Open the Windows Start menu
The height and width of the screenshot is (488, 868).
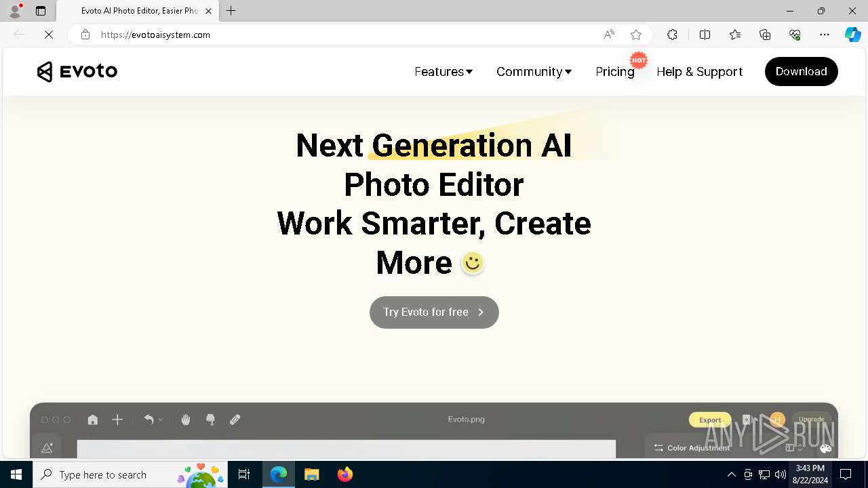coord(16,474)
